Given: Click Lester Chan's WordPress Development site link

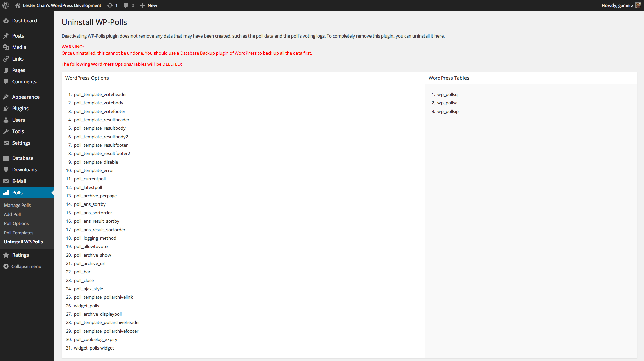Looking at the screenshot, I should coord(62,5).
